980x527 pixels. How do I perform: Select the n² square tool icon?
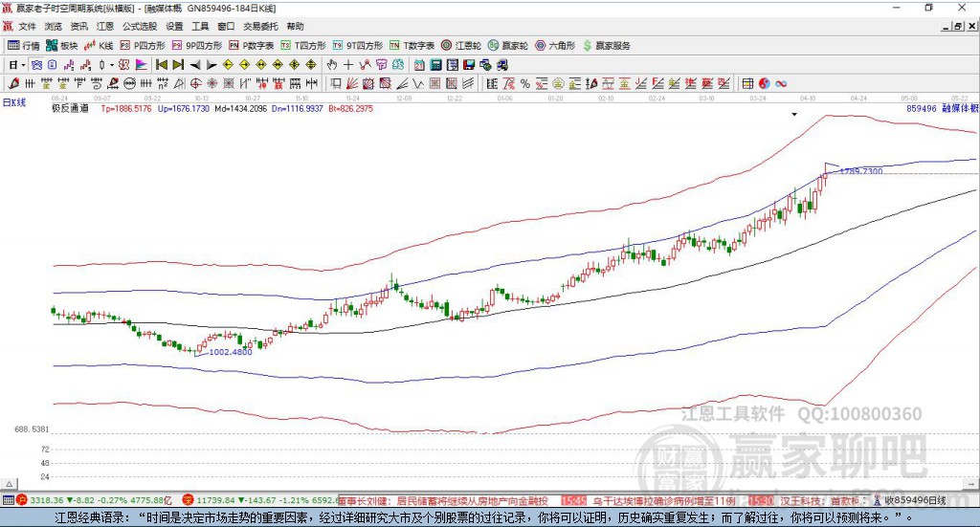tap(163, 83)
